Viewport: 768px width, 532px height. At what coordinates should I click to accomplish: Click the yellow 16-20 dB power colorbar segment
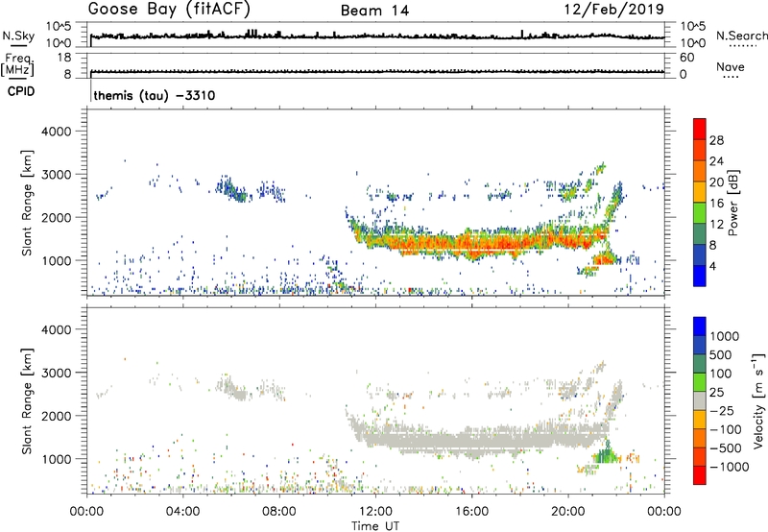pyautogui.click(x=700, y=192)
